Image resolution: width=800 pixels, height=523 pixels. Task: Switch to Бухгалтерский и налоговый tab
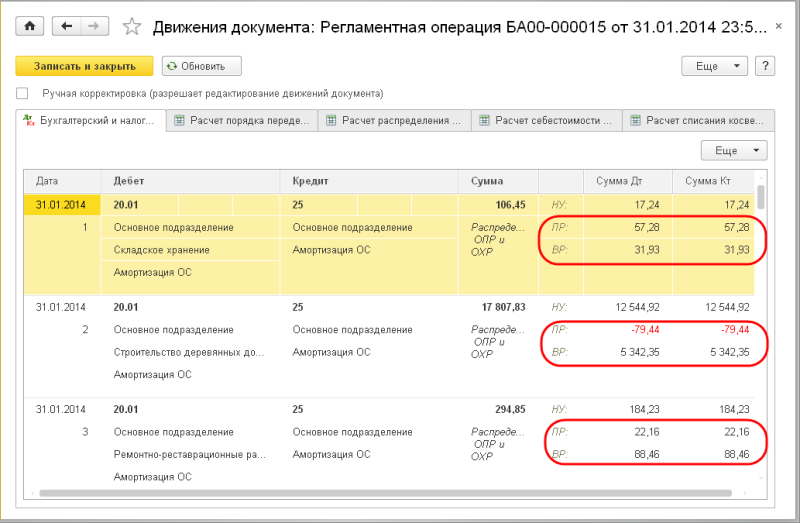91,121
